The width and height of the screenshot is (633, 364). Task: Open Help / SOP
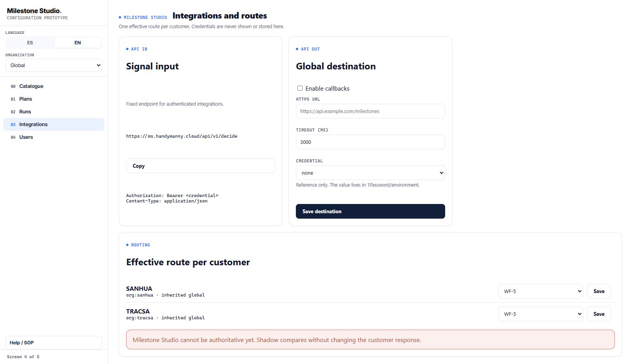point(54,342)
